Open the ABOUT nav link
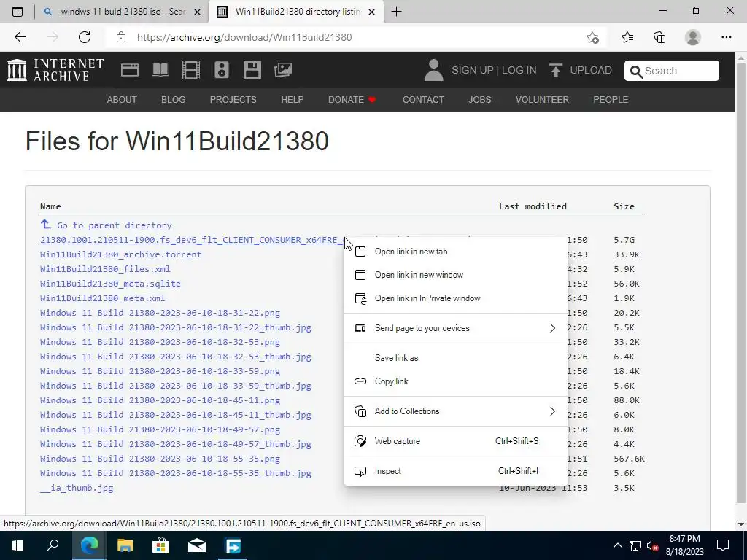 pos(122,99)
